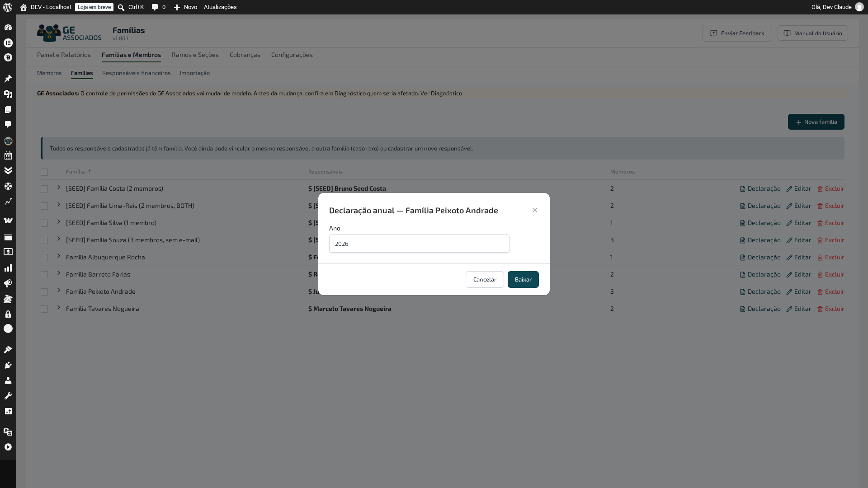Open the Plugins plug icon in sidebar

(x=8, y=365)
